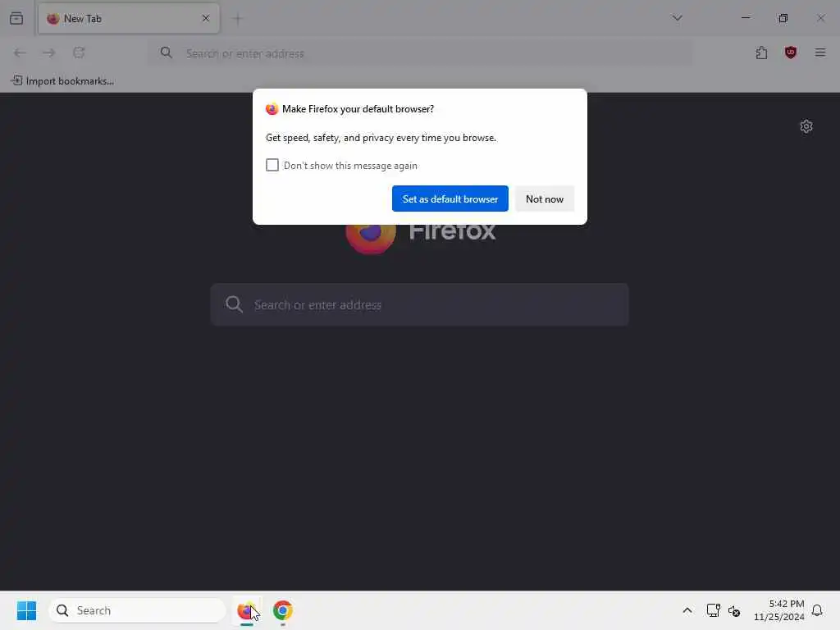Expand the list all tabs chevron
The width and height of the screenshot is (840, 630).
click(677, 18)
